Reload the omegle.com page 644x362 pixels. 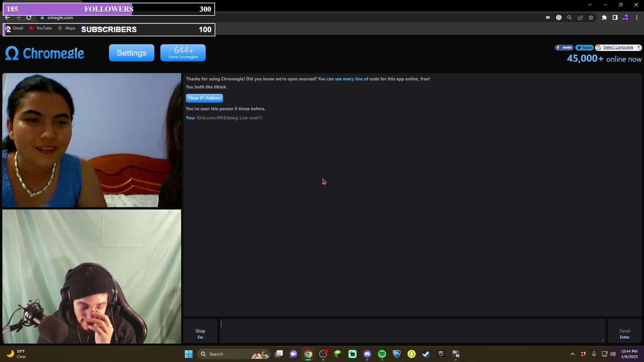point(29,17)
